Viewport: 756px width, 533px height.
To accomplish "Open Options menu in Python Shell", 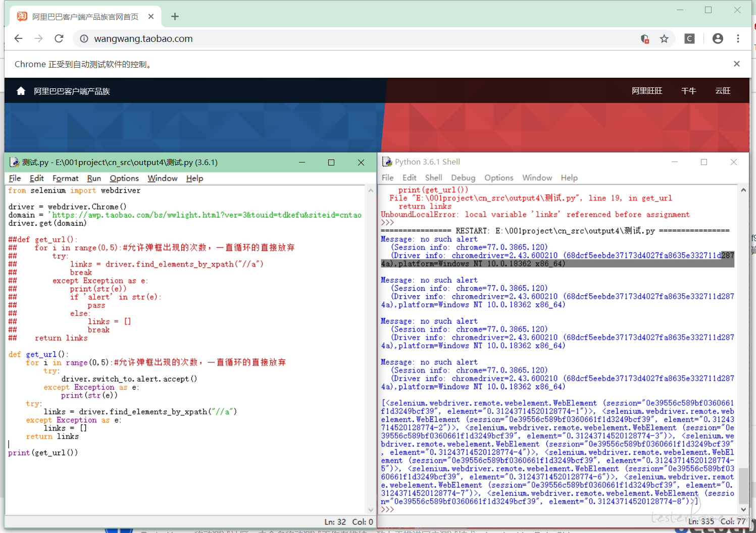I will pos(498,178).
